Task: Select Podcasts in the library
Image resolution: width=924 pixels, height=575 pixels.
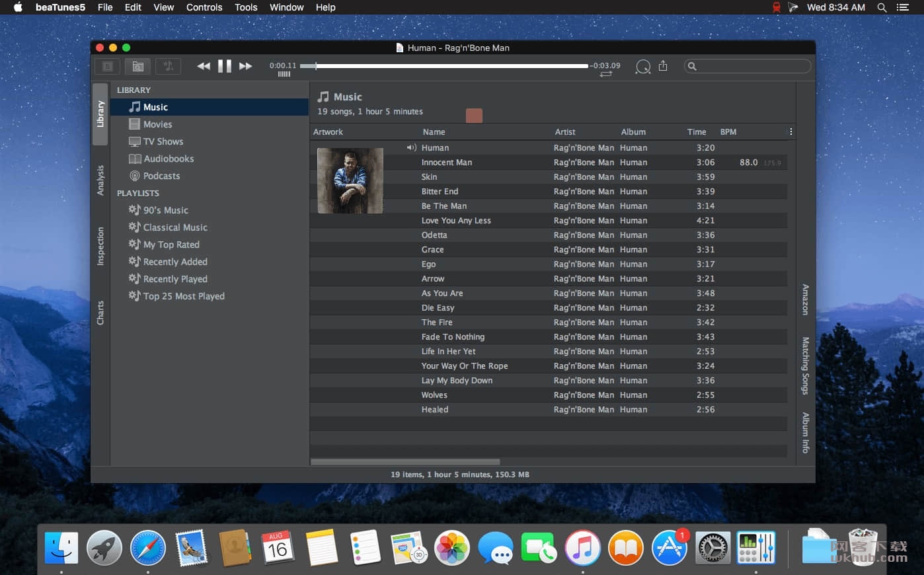Action: (x=210, y=176)
